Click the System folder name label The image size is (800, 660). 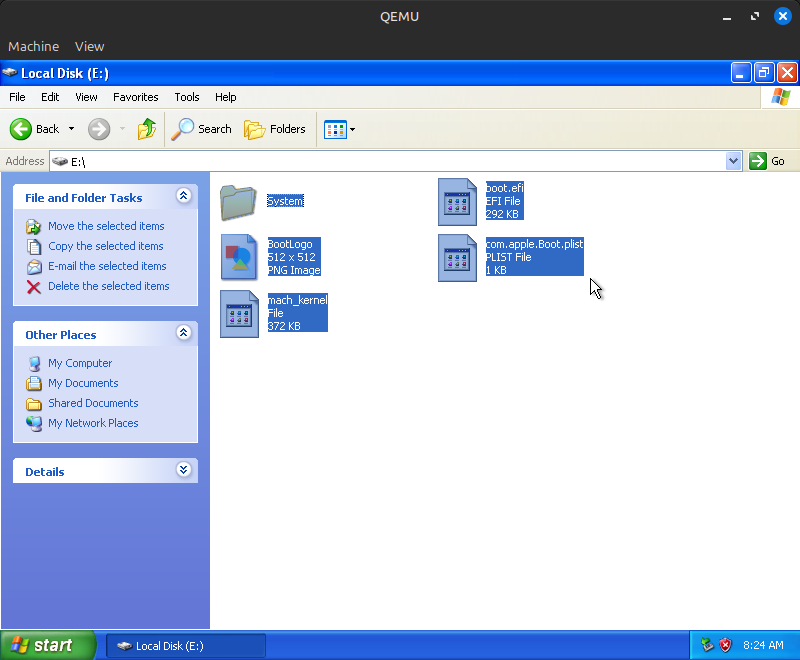click(x=285, y=201)
